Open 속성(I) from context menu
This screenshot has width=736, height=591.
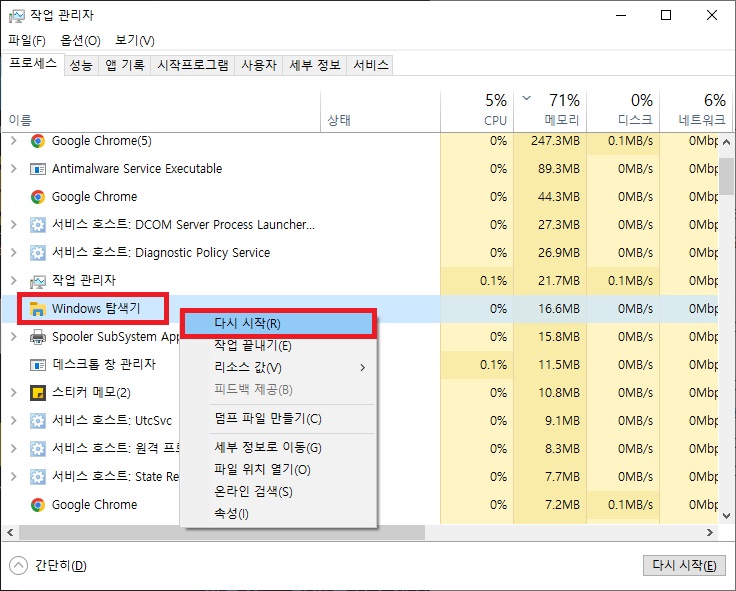(279, 514)
